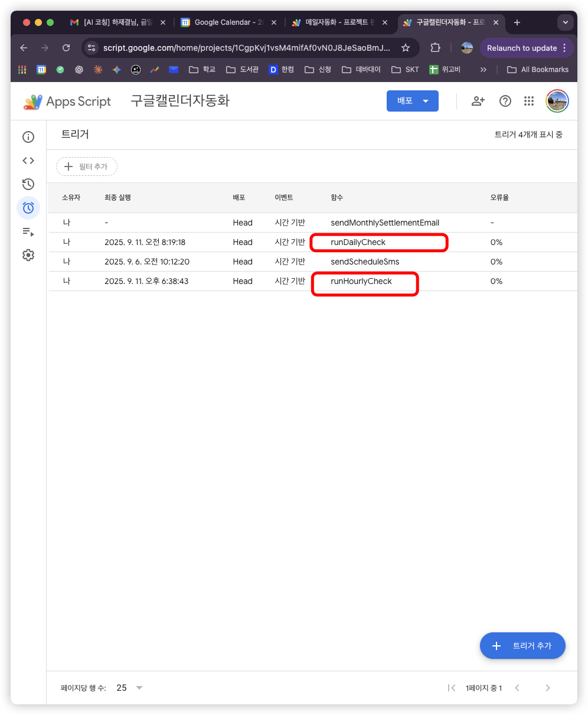Open the script Editor code icon
Image resolution: width=588 pixels, height=715 pixels.
[x=28, y=161]
